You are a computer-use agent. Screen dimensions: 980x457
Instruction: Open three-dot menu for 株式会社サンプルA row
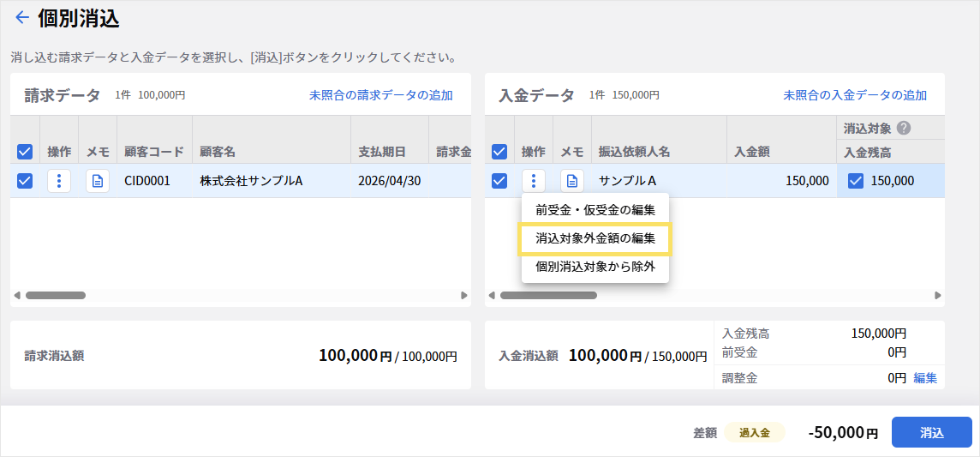pyautogui.click(x=59, y=181)
